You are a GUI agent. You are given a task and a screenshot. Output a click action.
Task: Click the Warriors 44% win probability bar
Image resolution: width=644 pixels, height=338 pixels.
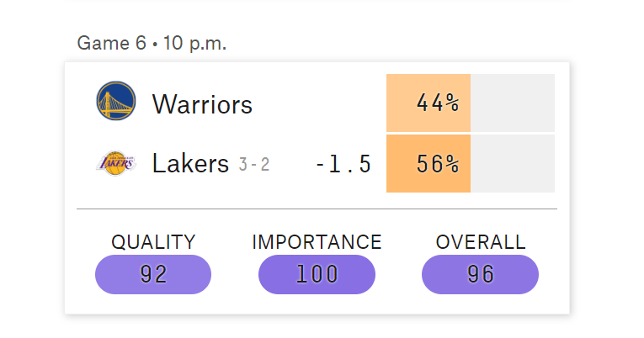[x=428, y=103]
